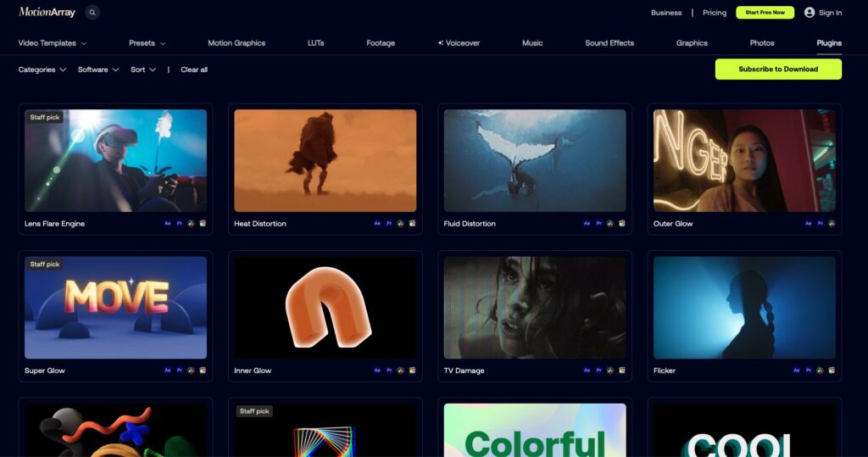Open the Sort dropdown
This screenshot has height=457, width=868.
pyautogui.click(x=143, y=70)
